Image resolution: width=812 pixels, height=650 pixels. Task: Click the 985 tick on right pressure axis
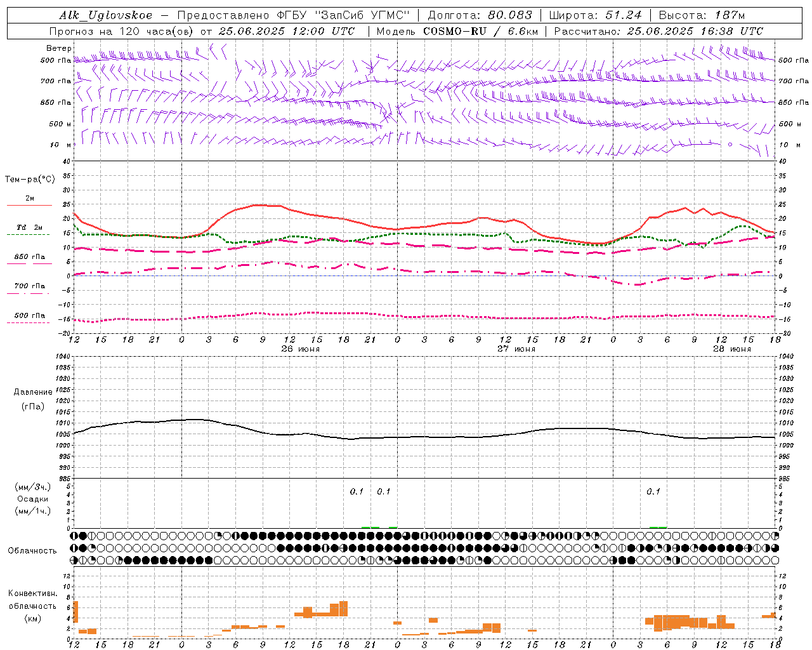click(x=785, y=479)
